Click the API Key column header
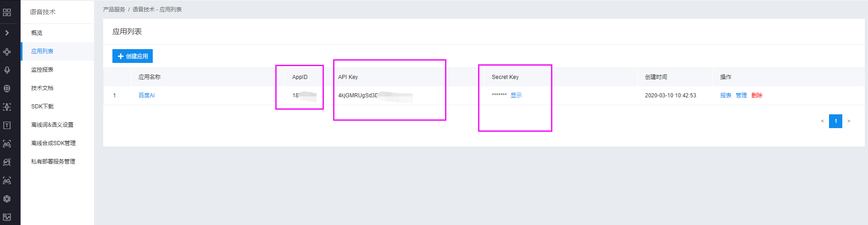Screen dimensions: 868x225 348,77
